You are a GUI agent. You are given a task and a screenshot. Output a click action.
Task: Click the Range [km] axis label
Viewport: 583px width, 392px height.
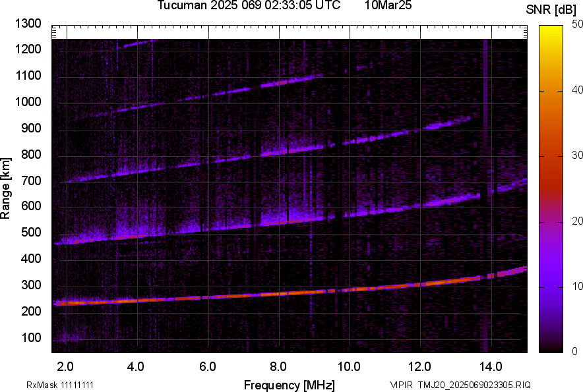point(7,188)
